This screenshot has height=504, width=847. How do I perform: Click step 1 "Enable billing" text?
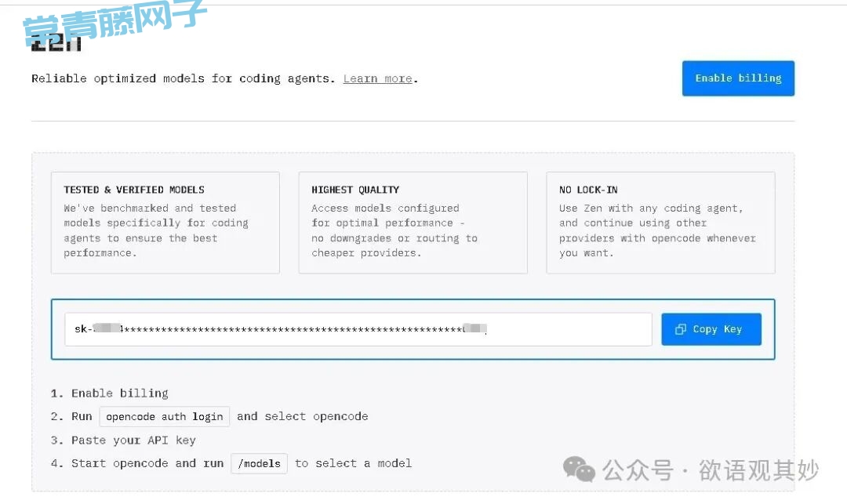[x=119, y=393]
